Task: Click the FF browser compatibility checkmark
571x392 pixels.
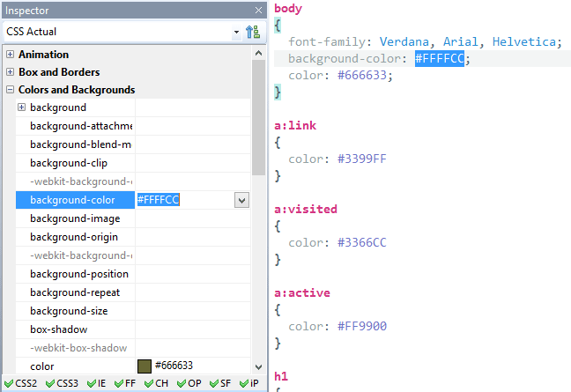Action: (119, 383)
